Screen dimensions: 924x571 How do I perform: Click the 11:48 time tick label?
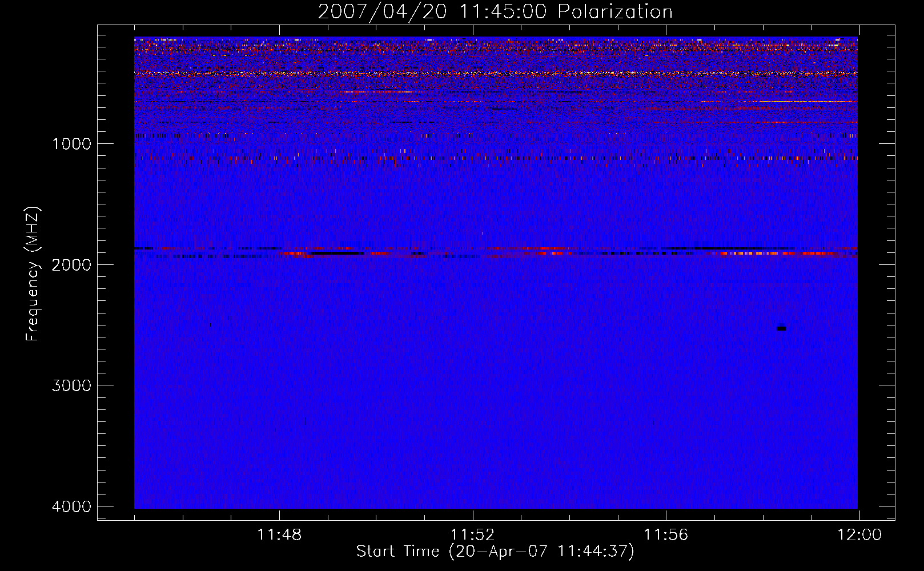[x=279, y=535]
